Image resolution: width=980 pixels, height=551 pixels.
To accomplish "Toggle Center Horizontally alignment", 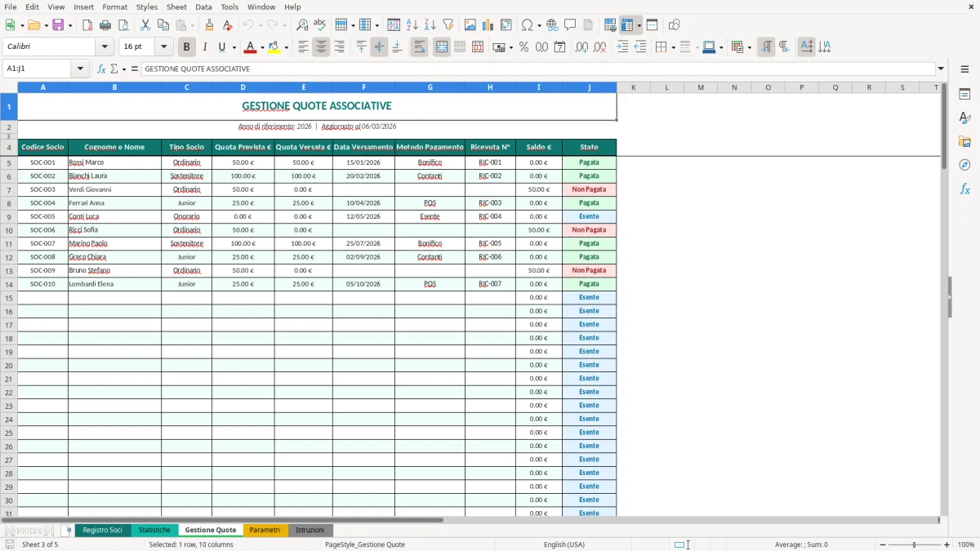I will click(321, 47).
